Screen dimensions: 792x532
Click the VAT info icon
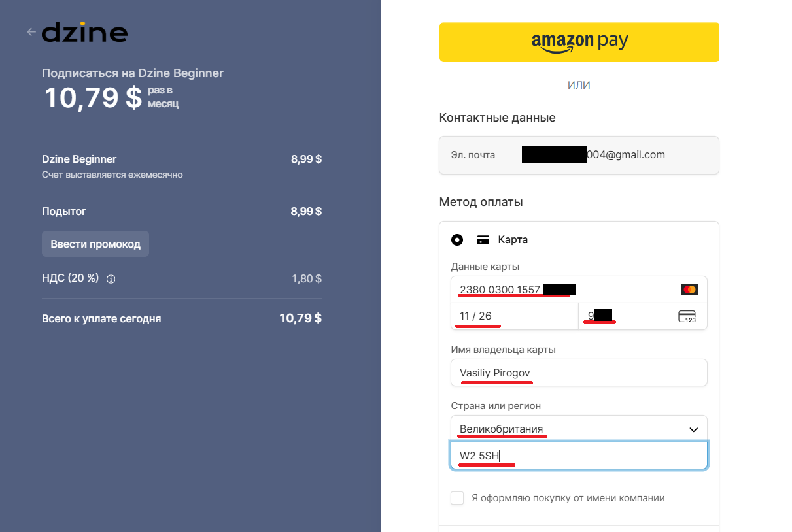pyautogui.click(x=111, y=279)
